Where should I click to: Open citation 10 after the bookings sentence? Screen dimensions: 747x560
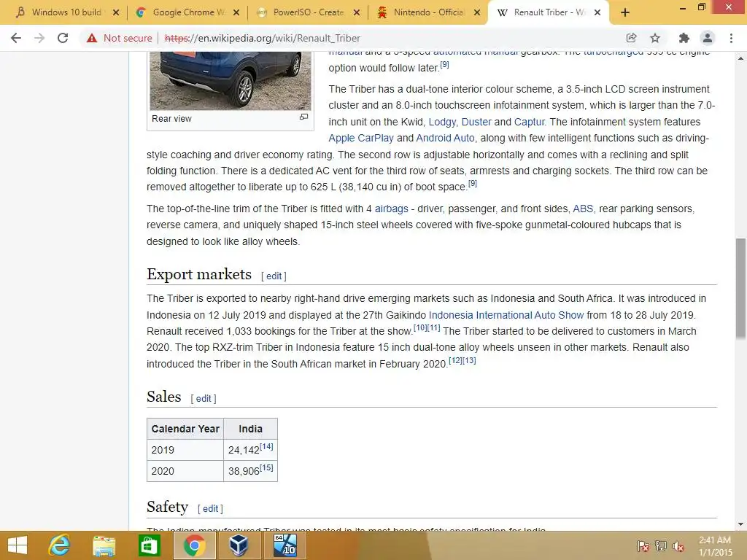[420, 327]
